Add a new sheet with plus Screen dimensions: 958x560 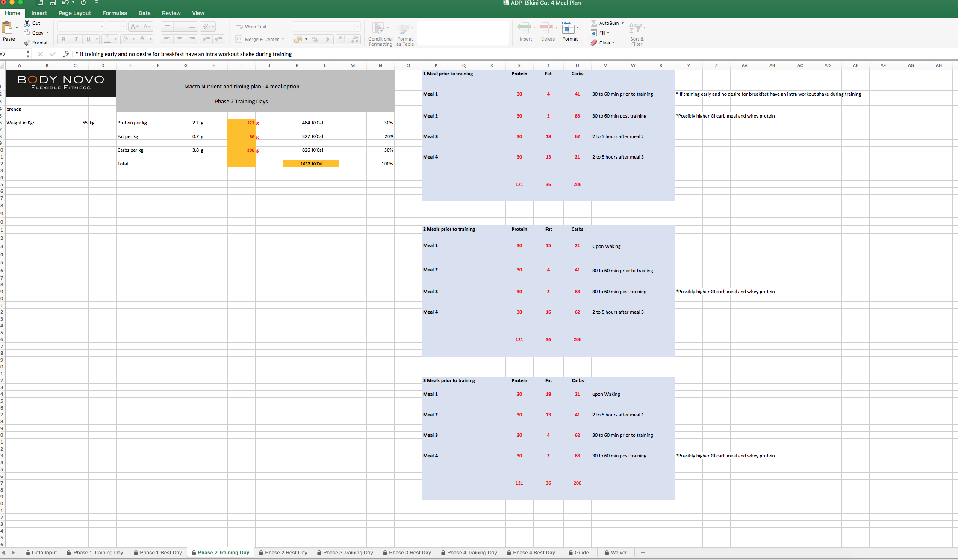coord(643,552)
